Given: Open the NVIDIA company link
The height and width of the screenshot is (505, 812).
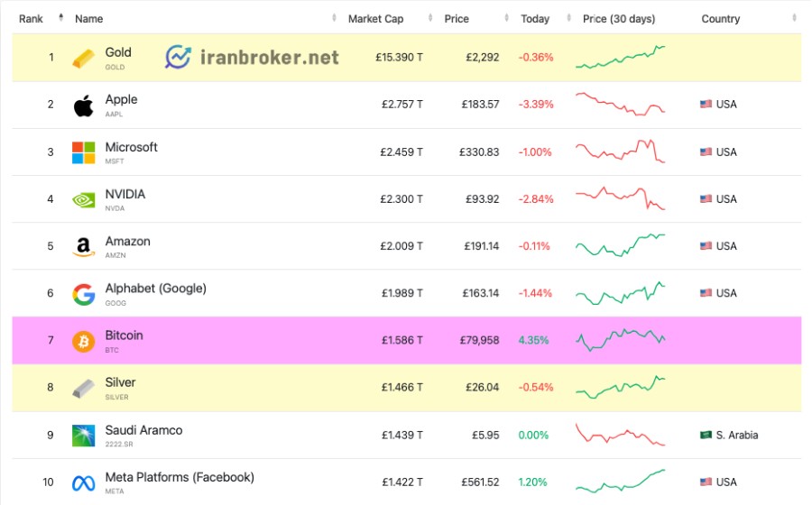Looking at the screenshot, I should [x=125, y=194].
